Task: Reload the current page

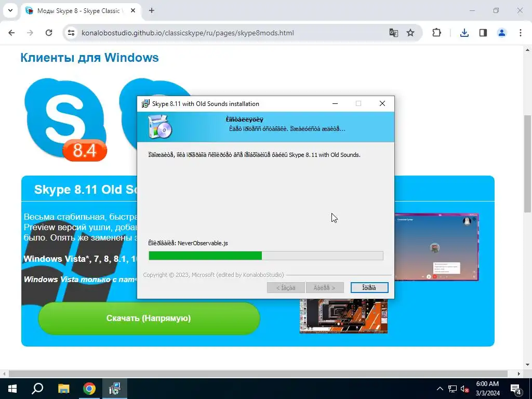Action: pos(49,33)
